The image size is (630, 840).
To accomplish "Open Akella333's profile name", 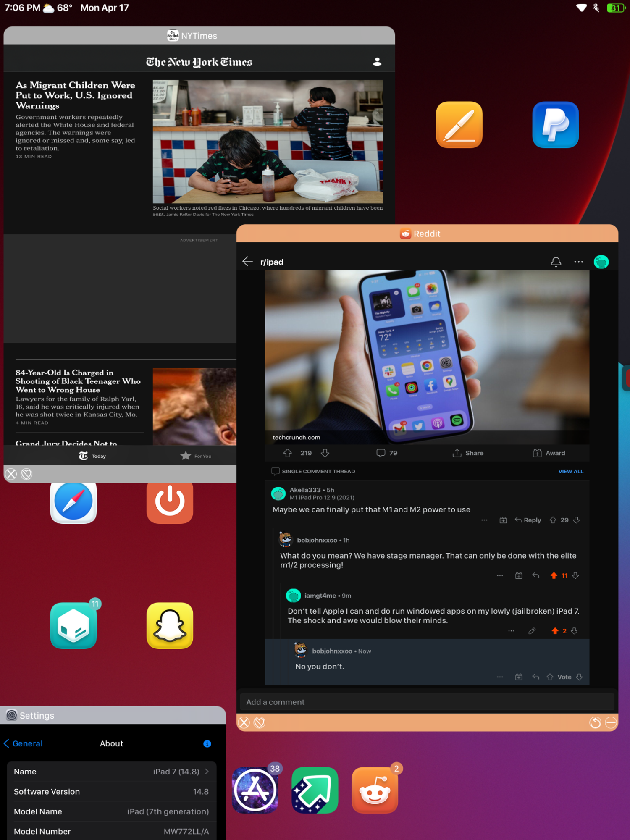I will click(x=305, y=490).
